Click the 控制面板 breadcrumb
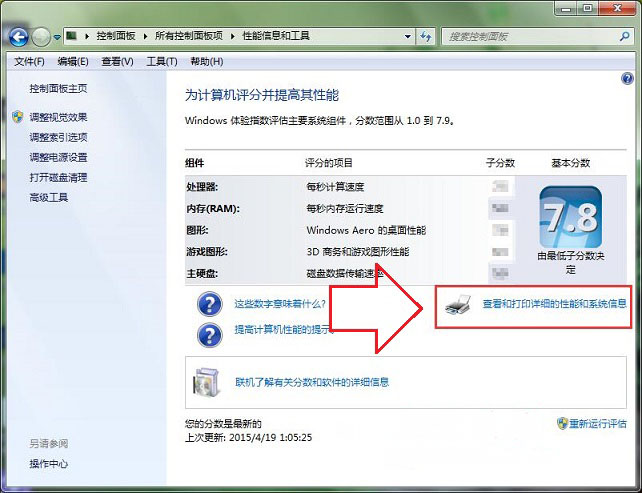Image resolution: width=642 pixels, height=493 pixels. pos(116,36)
